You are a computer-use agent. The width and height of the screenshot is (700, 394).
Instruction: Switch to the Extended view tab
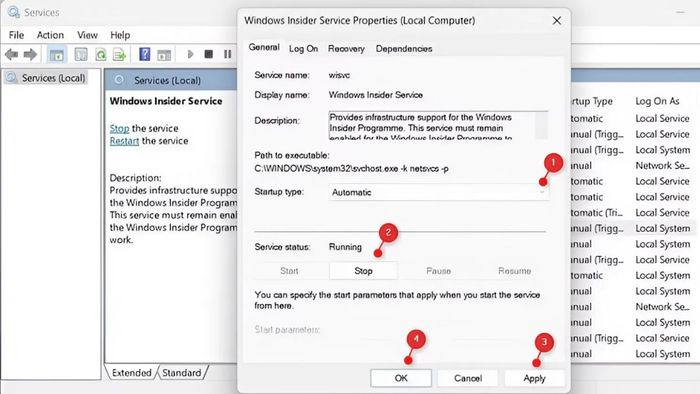(x=131, y=373)
